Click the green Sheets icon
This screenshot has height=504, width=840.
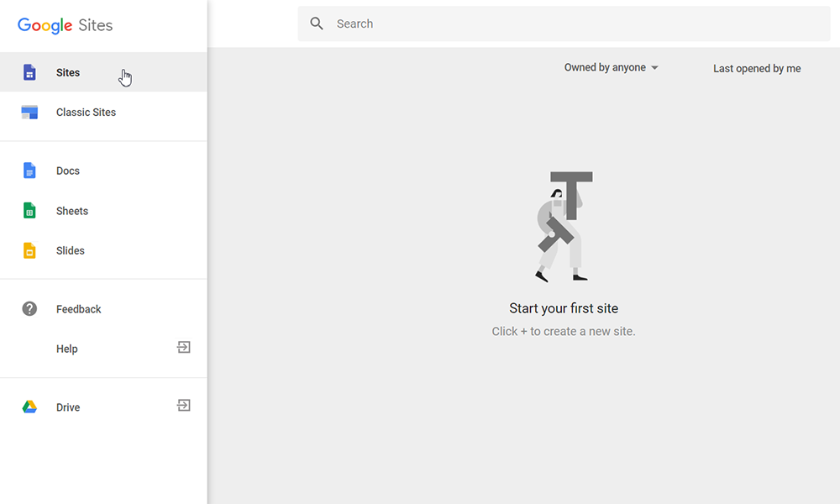(29, 211)
